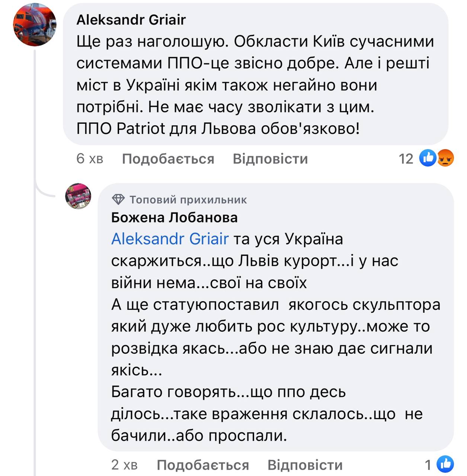Click the angry face reaction icon
Screen dimensions: 467x476
(x=445, y=158)
